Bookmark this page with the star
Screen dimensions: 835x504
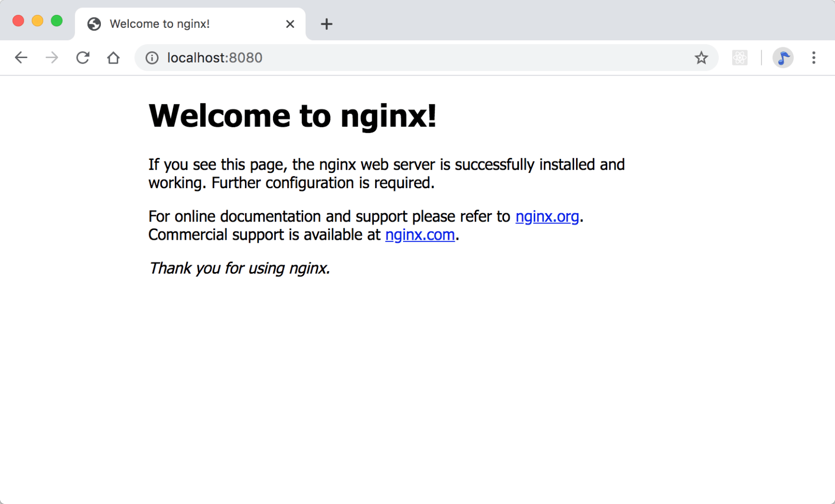coord(701,58)
